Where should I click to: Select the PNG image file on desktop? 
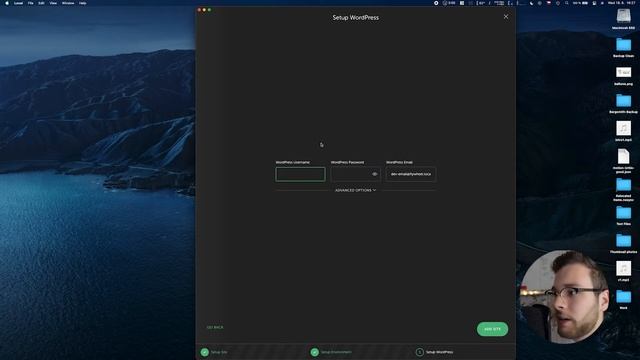pyautogui.click(x=623, y=76)
